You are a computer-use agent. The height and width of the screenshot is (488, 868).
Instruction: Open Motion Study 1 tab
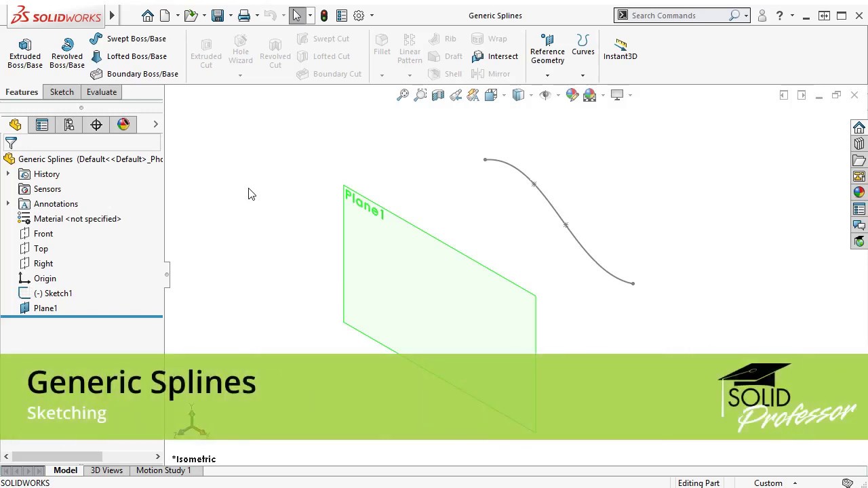click(163, 470)
